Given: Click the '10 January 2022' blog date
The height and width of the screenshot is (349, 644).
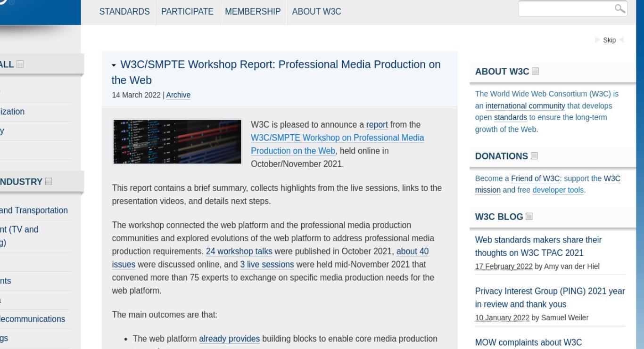Looking at the screenshot, I should click(503, 318).
